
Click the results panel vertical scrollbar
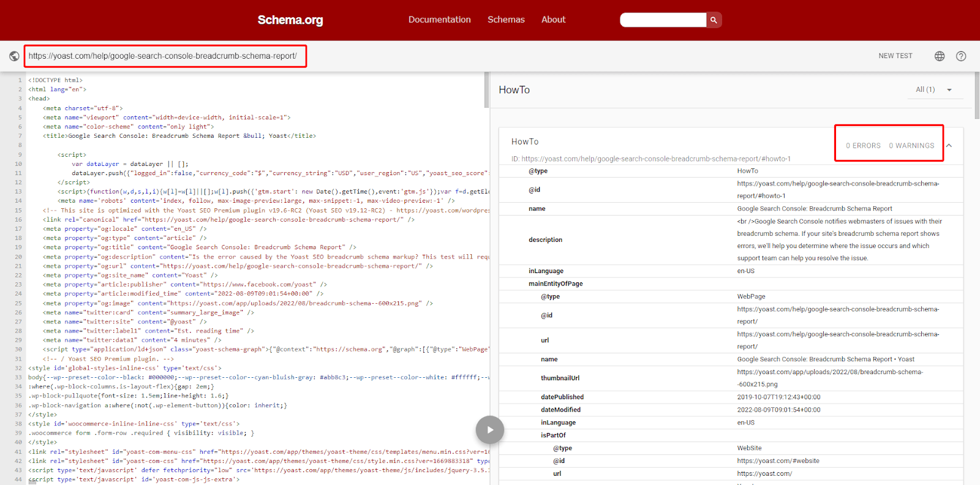[977, 96]
